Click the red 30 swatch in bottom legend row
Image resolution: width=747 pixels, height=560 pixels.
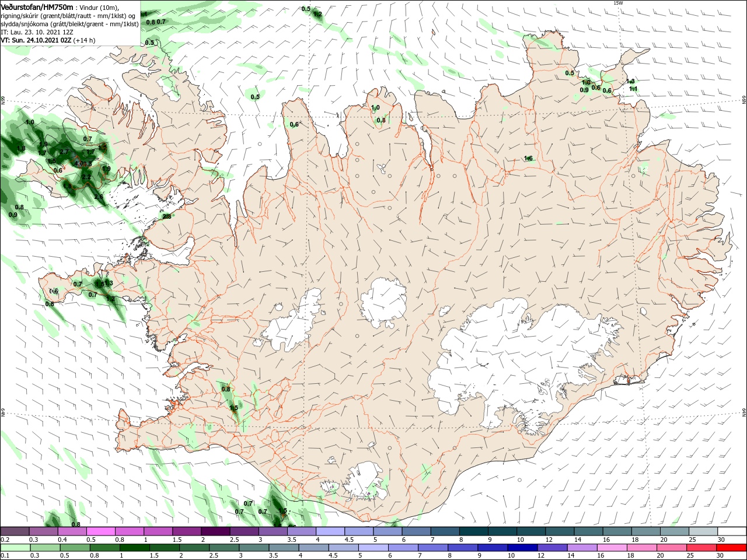click(732, 548)
